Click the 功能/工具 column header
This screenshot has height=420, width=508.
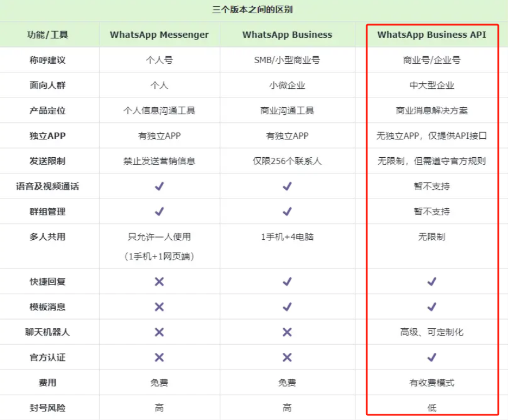point(48,34)
